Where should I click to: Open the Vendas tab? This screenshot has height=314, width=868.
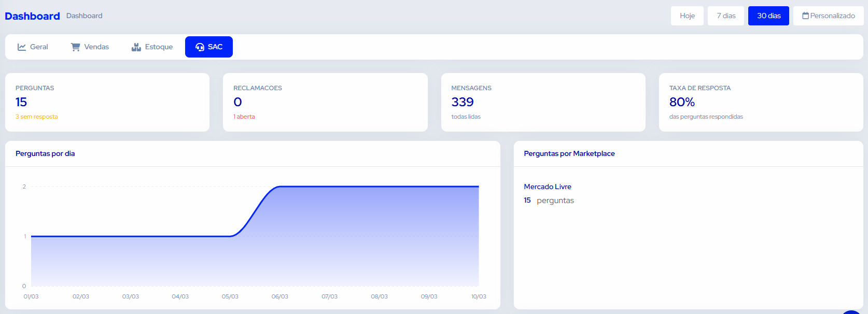tap(90, 47)
